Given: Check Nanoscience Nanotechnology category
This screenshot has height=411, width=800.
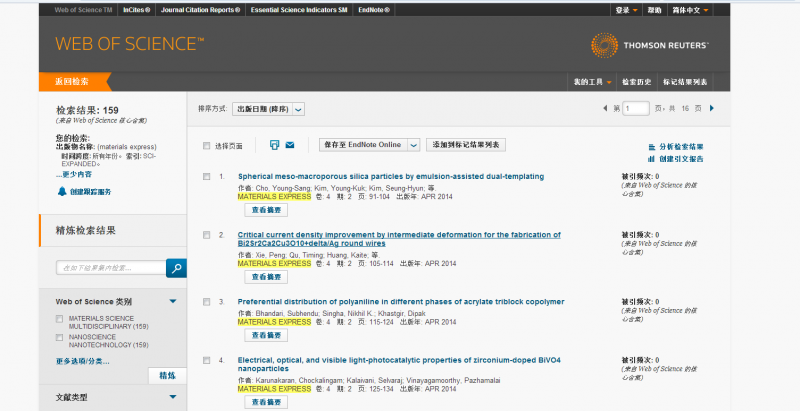Looking at the screenshot, I should [x=60, y=338].
